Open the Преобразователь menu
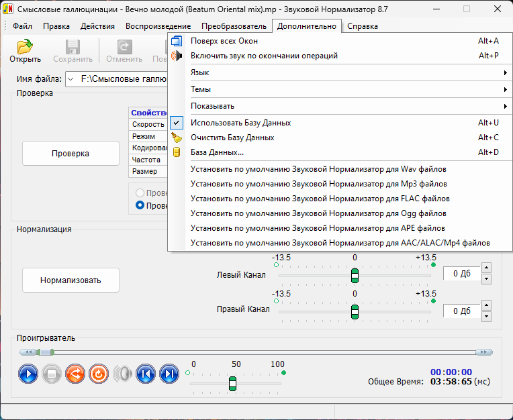The height and width of the screenshot is (420, 513). (234, 26)
